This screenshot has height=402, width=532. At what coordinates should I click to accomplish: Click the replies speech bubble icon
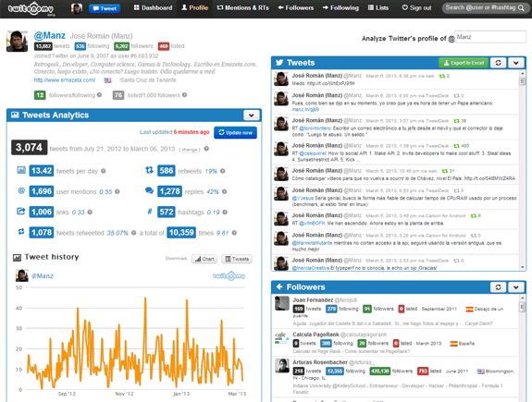click(149, 190)
